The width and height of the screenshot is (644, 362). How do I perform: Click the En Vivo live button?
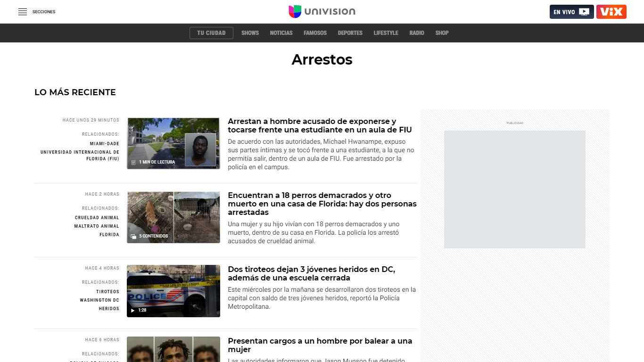[x=571, y=12]
